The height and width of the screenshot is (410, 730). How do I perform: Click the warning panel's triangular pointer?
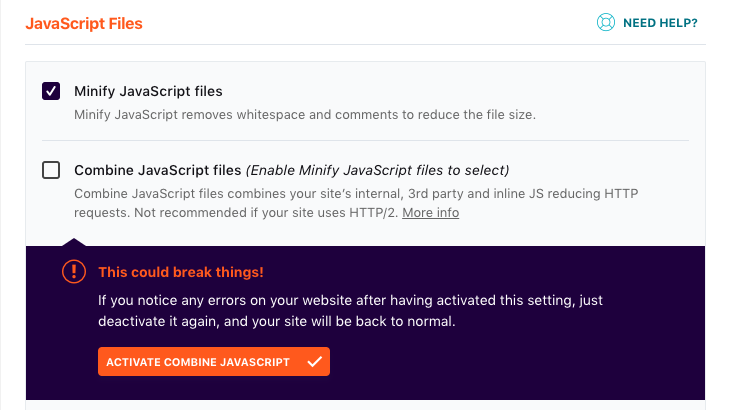click(74, 242)
